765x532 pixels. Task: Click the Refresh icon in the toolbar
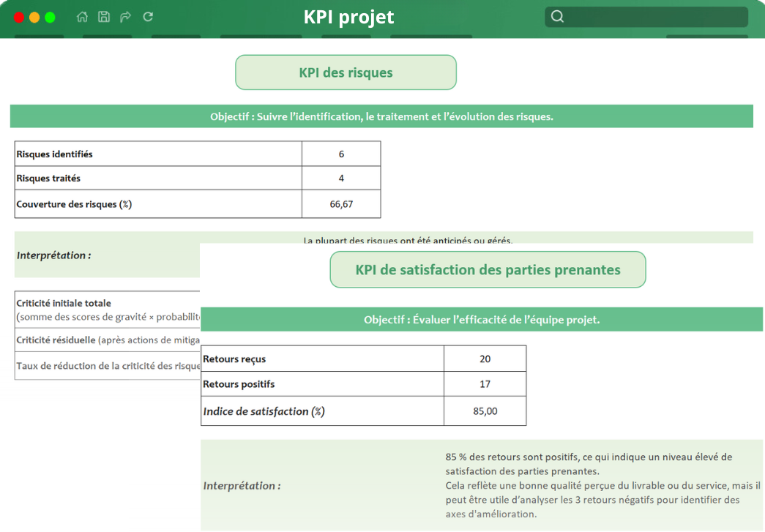click(x=147, y=16)
